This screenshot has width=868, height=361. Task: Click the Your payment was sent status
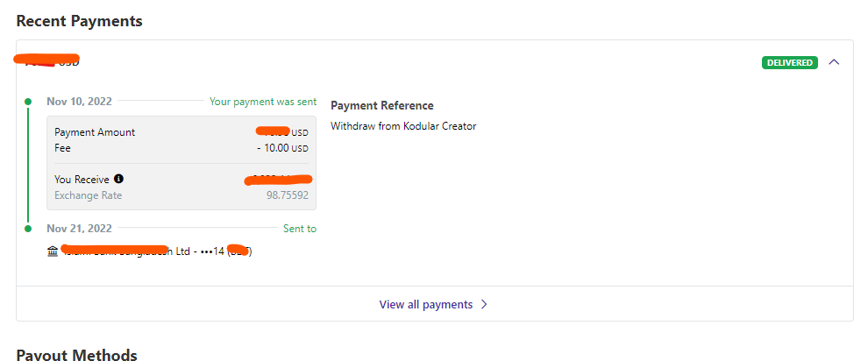coord(263,102)
